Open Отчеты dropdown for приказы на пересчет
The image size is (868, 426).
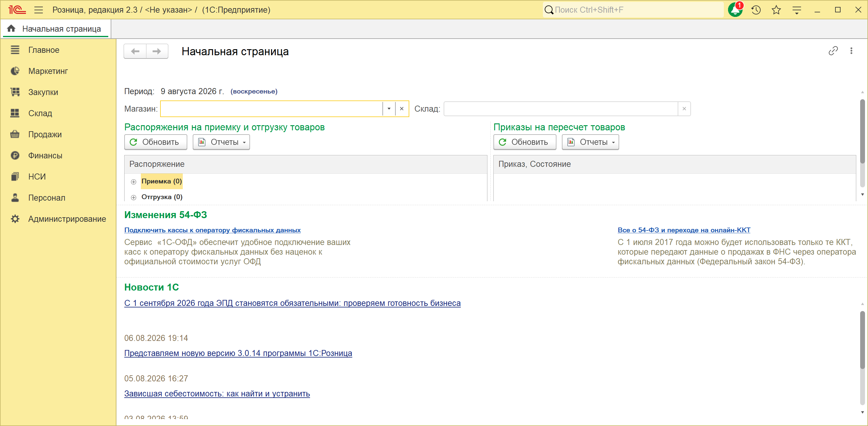coord(590,142)
